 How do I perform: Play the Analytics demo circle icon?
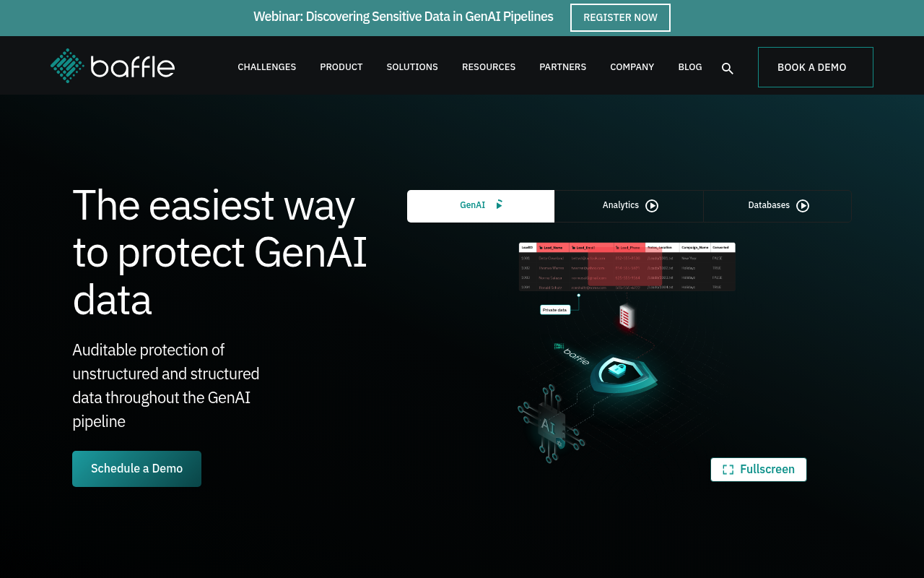coord(652,206)
